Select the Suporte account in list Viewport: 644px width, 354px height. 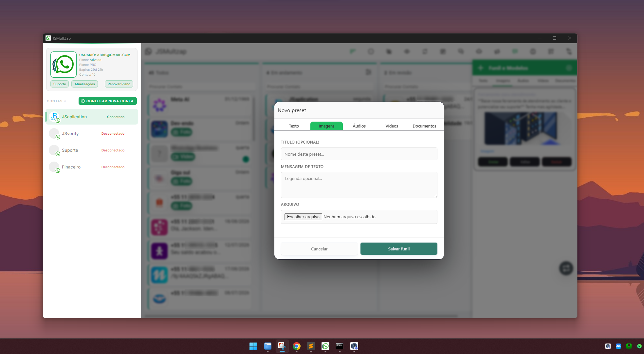tap(92, 150)
